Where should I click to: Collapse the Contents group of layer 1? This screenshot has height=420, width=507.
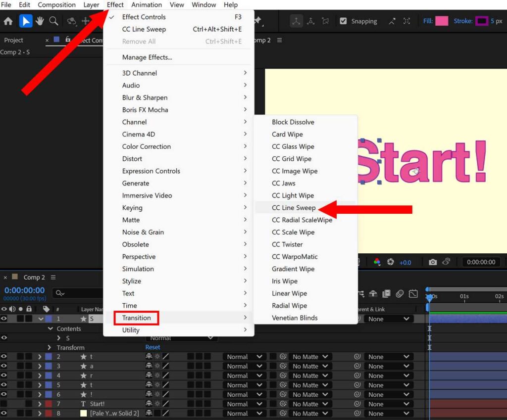50,328
